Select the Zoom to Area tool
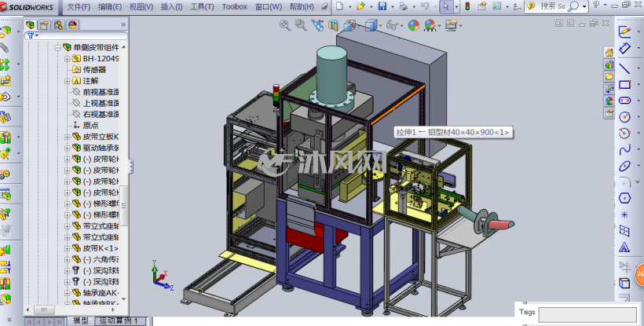This screenshot has height=326, width=644. (x=301, y=25)
